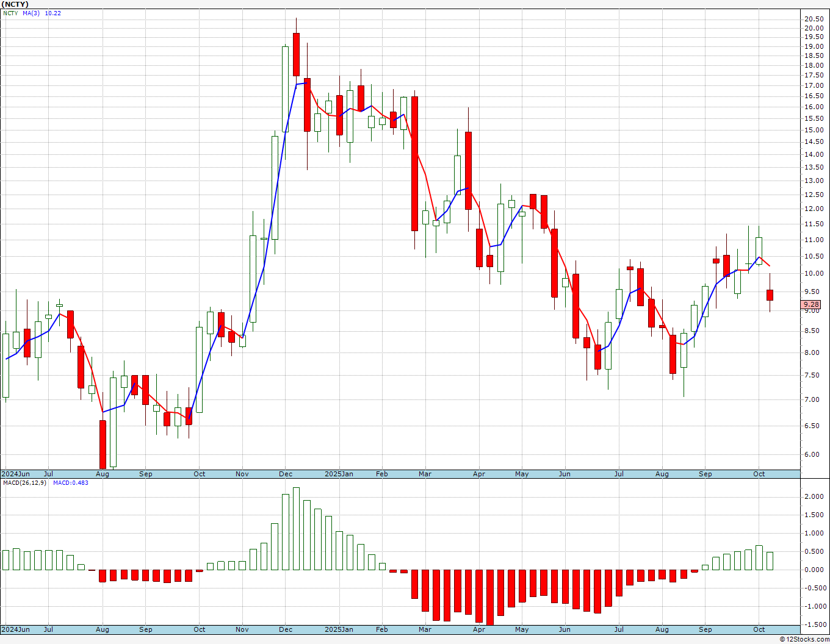The width and height of the screenshot is (830, 644).
Task: Click the 16.00 price axis label
Action: (813, 107)
